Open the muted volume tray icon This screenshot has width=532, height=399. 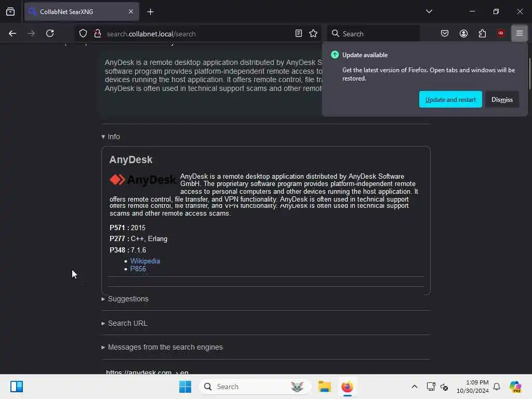pos(444,387)
